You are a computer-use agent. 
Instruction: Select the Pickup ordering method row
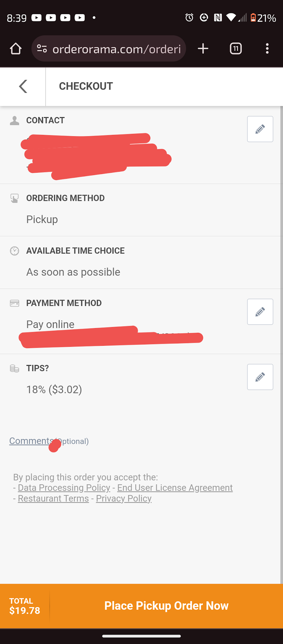click(42, 219)
